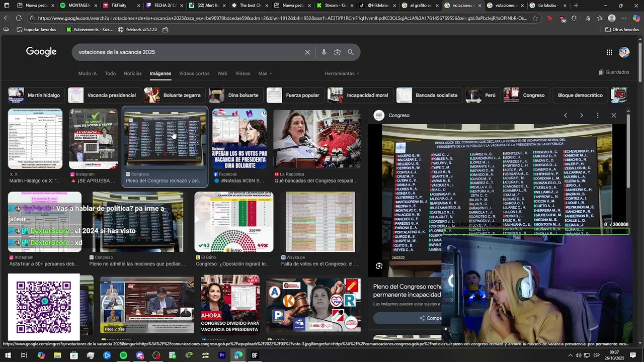Switch to the Videos cortos tab

pos(194,73)
